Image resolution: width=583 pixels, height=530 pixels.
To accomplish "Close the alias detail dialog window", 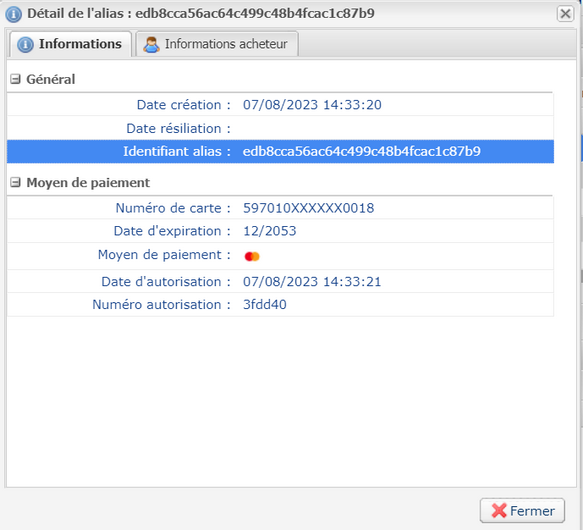I will (x=565, y=14).
